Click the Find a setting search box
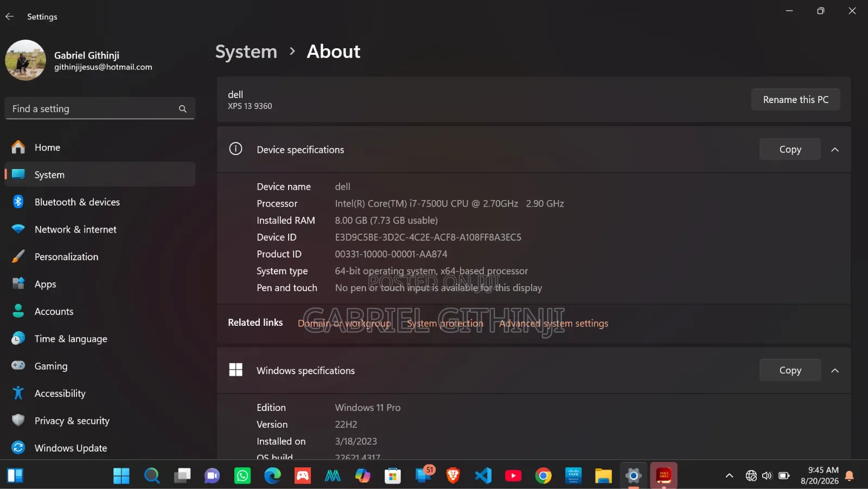Image resolution: width=868 pixels, height=489 pixels. [x=100, y=108]
